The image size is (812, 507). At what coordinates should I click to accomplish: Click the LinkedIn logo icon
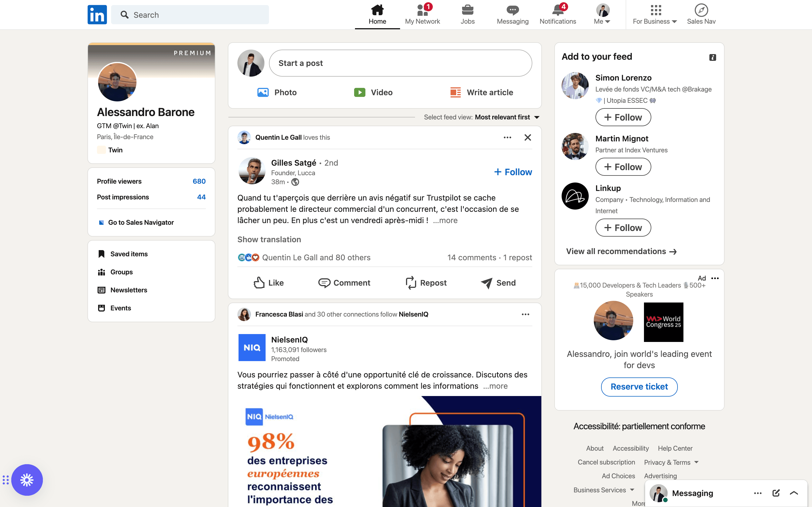pyautogui.click(x=96, y=15)
